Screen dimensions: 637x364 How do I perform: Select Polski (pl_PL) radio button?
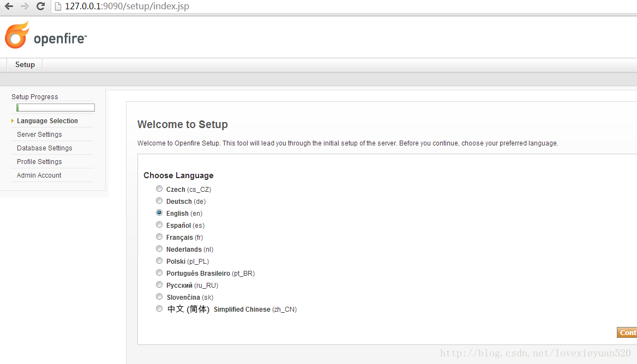tap(159, 260)
